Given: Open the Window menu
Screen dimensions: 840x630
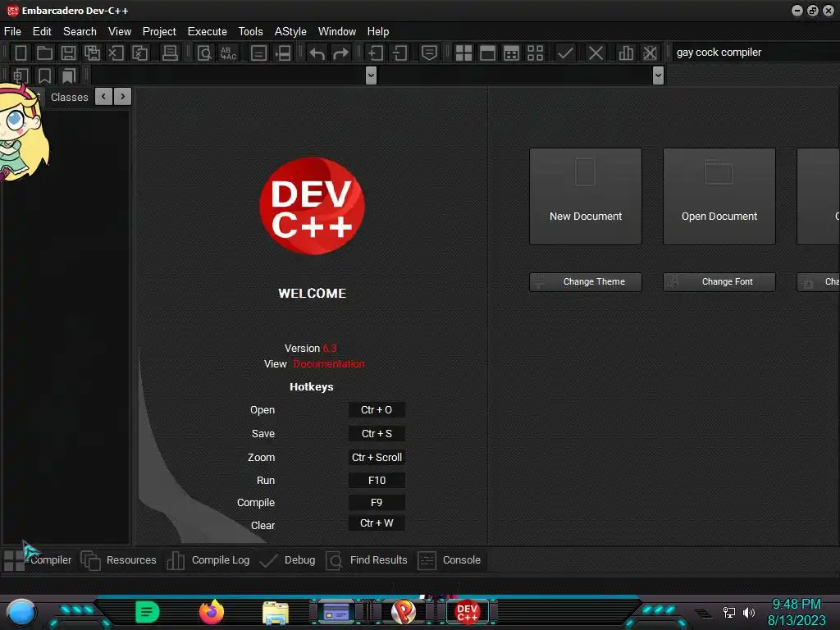Looking at the screenshot, I should pos(337,32).
